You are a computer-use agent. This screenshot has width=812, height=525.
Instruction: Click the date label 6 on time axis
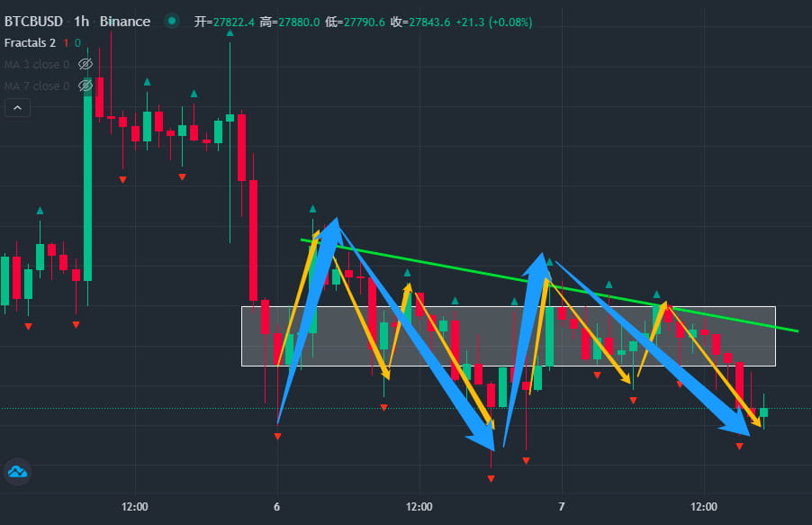tap(277, 506)
